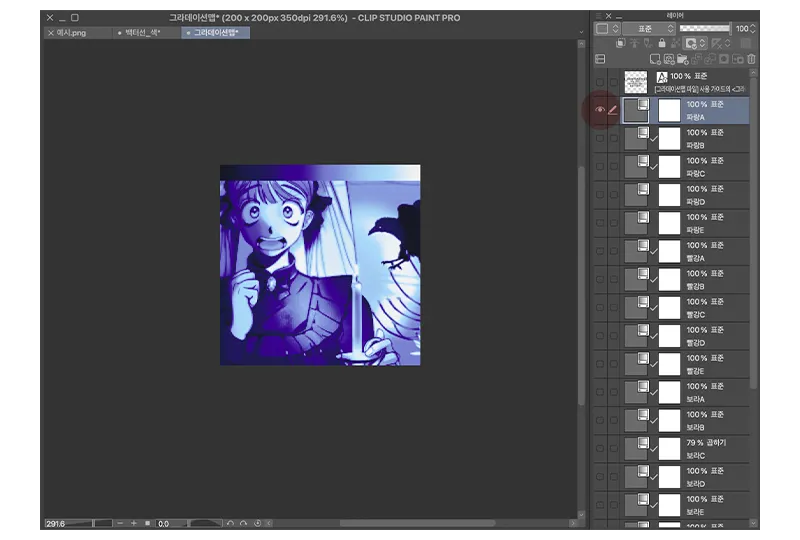The image size is (800, 540).
Task: Show the 보라C layer
Action: (x=599, y=449)
